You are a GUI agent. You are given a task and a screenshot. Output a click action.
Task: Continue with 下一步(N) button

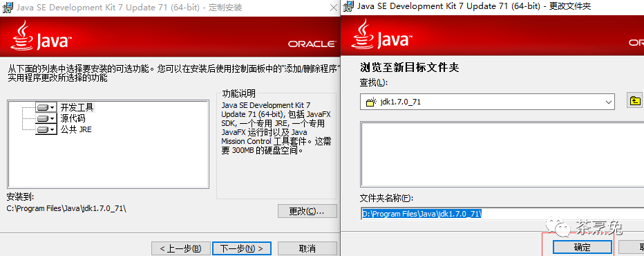(242, 248)
